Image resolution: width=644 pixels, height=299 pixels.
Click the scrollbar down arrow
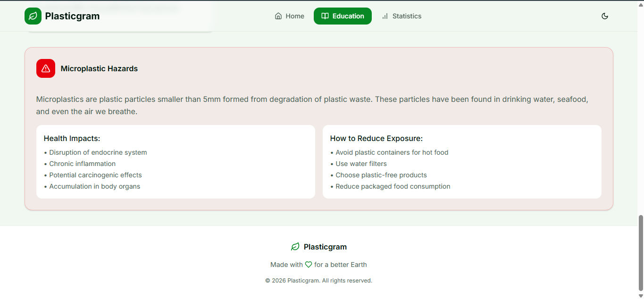coord(640,295)
